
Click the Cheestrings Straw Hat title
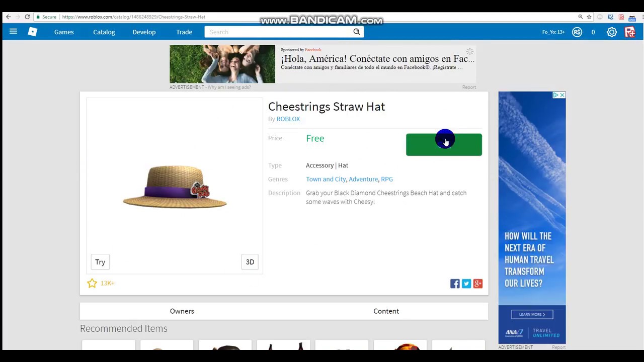327,107
